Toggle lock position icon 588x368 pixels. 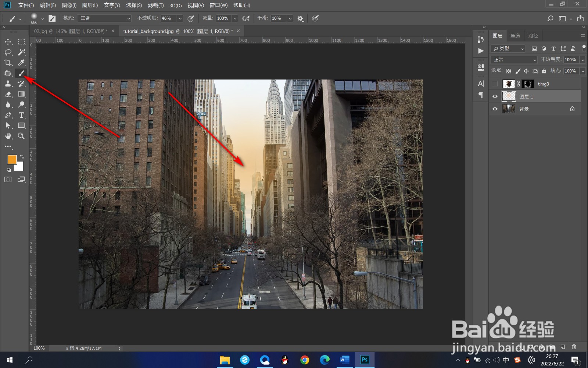click(x=526, y=71)
